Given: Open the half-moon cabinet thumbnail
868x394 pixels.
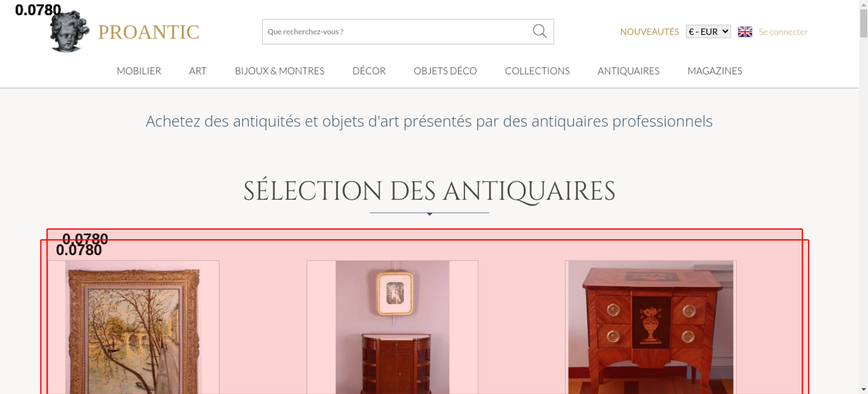Looking at the screenshot, I should [392, 327].
